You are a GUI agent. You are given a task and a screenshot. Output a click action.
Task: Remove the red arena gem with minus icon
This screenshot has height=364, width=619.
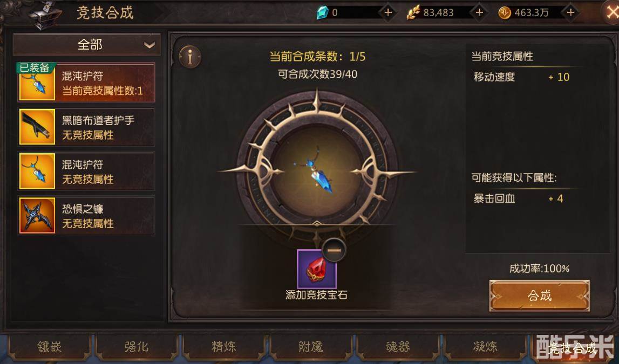click(334, 250)
